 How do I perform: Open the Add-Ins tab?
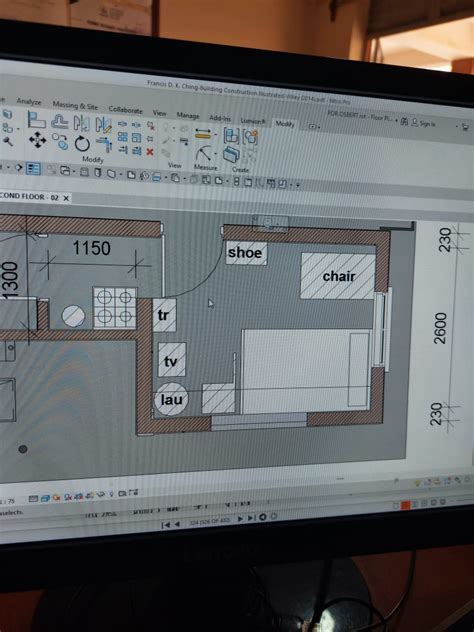point(220,118)
